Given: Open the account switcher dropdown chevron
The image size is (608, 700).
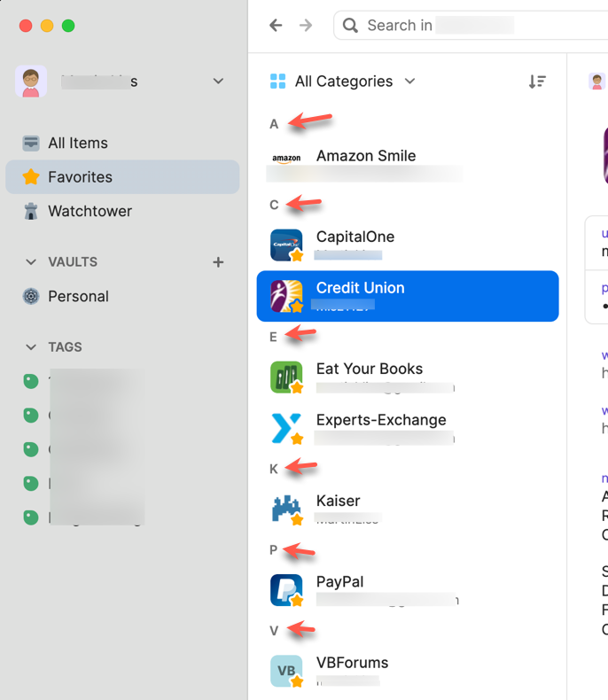Looking at the screenshot, I should point(218,82).
